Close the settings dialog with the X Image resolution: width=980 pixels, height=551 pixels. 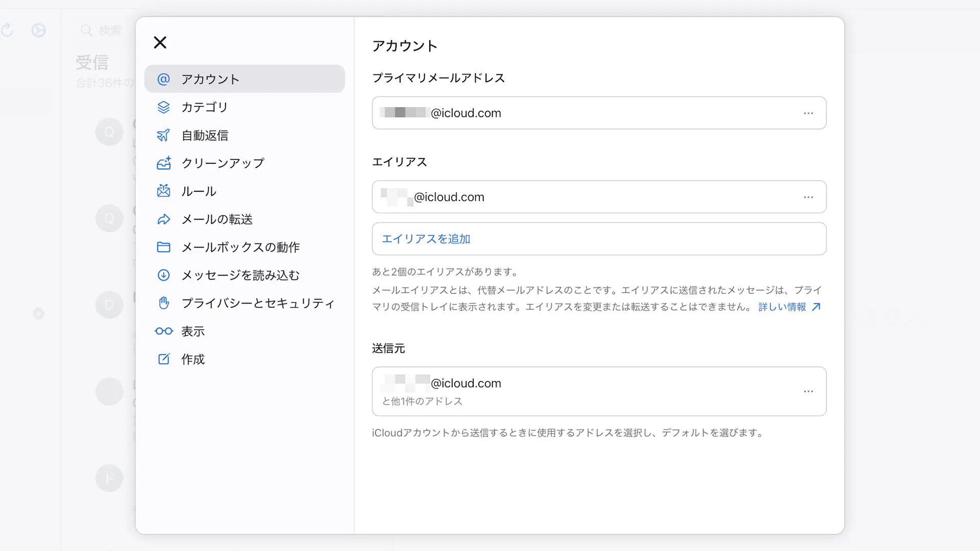click(160, 42)
